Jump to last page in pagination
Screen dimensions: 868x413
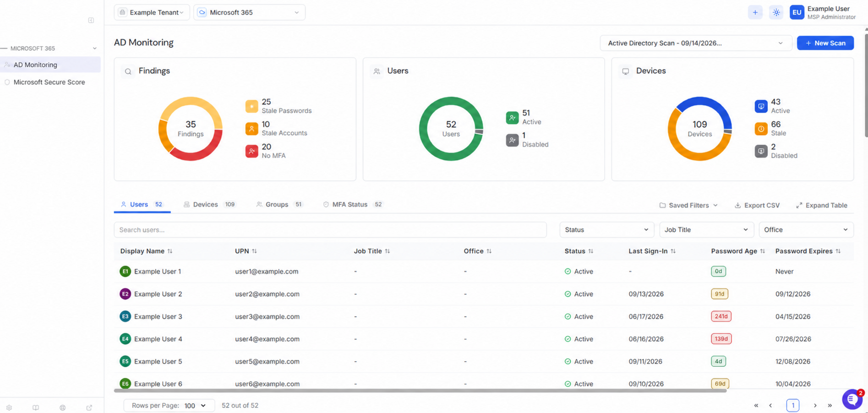(x=830, y=406)
